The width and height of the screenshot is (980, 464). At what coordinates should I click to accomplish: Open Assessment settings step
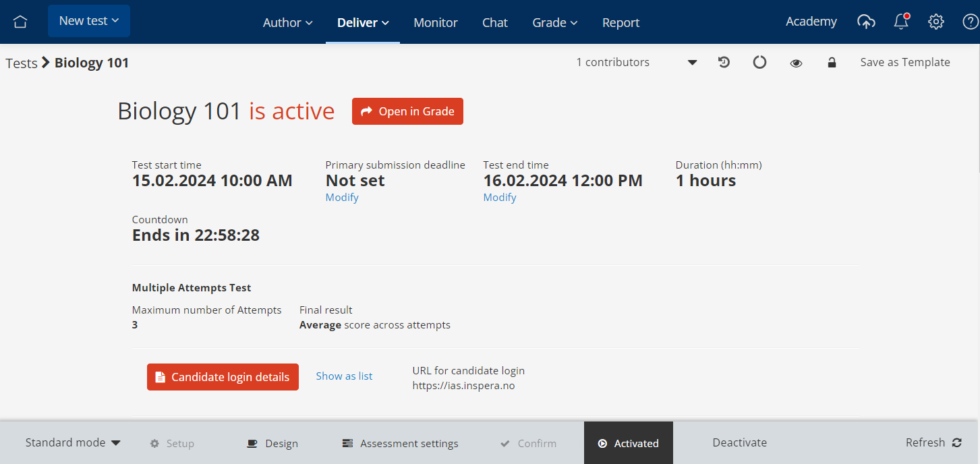pos(401,443)
